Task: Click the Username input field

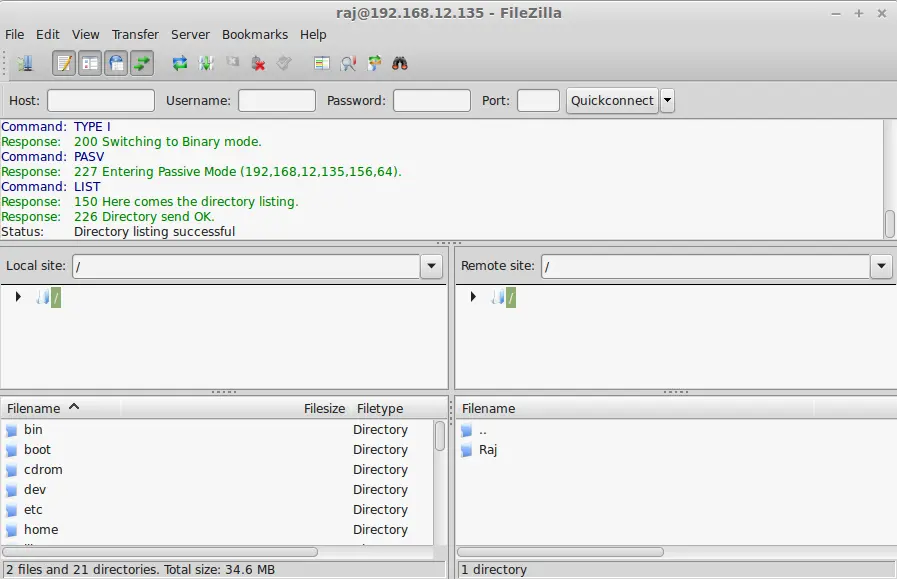Action: pyautogui.click(x=277, y=100)
